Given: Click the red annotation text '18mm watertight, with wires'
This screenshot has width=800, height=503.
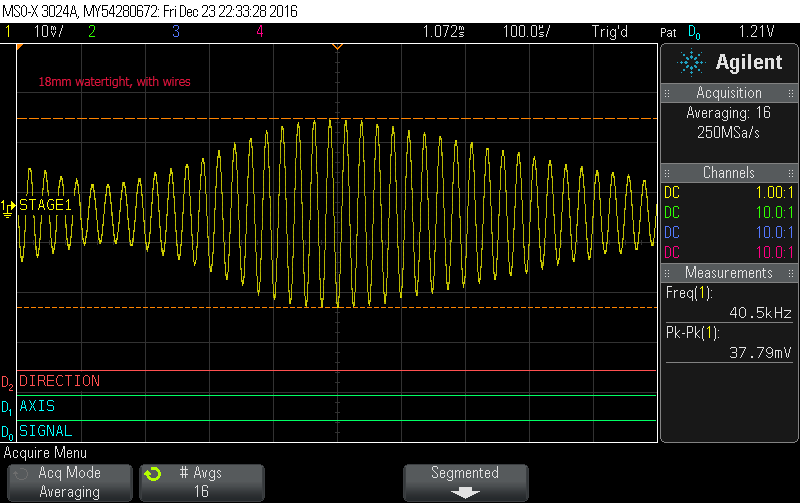Looking at the screenshot, I should pos(114,82).
